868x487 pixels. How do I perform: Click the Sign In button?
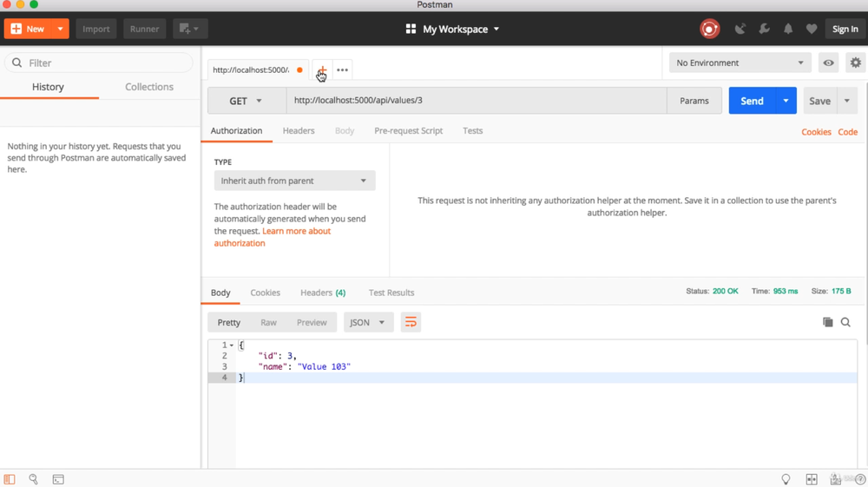coord(845,29)
